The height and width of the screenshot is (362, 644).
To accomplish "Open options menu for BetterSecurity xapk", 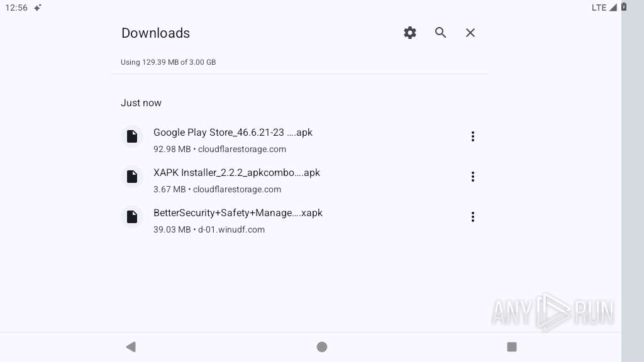I will coord(473,217).
